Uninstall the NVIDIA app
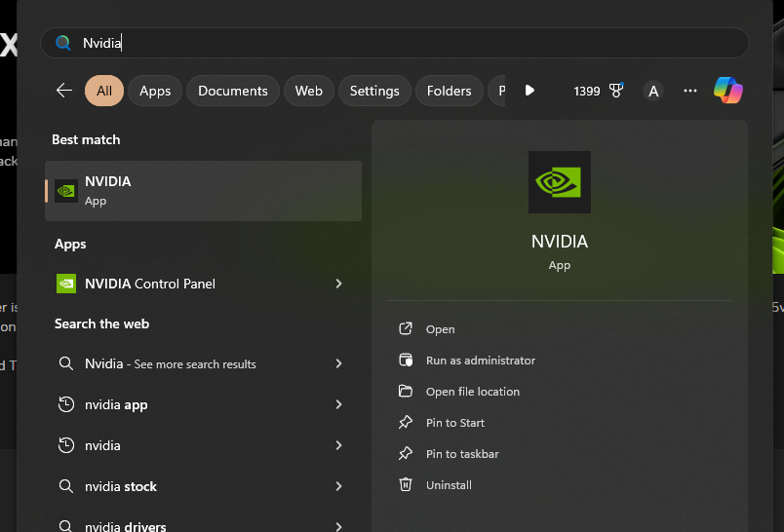This screenshot has width=784, height=532. [x=449, y=485]
